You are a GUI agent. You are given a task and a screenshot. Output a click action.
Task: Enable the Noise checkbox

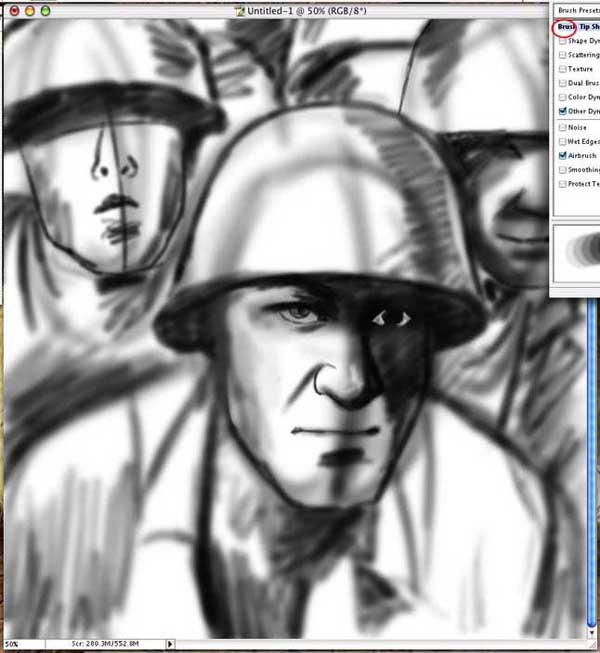563,127
